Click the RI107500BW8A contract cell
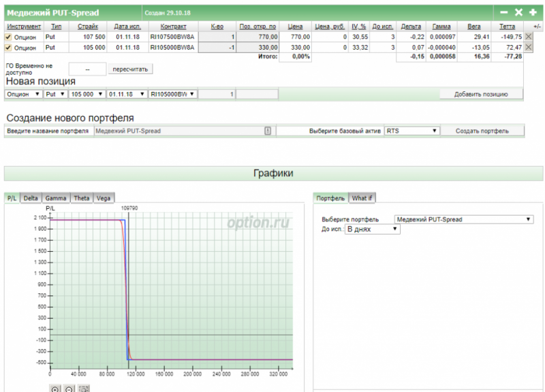 pos(173,37)
